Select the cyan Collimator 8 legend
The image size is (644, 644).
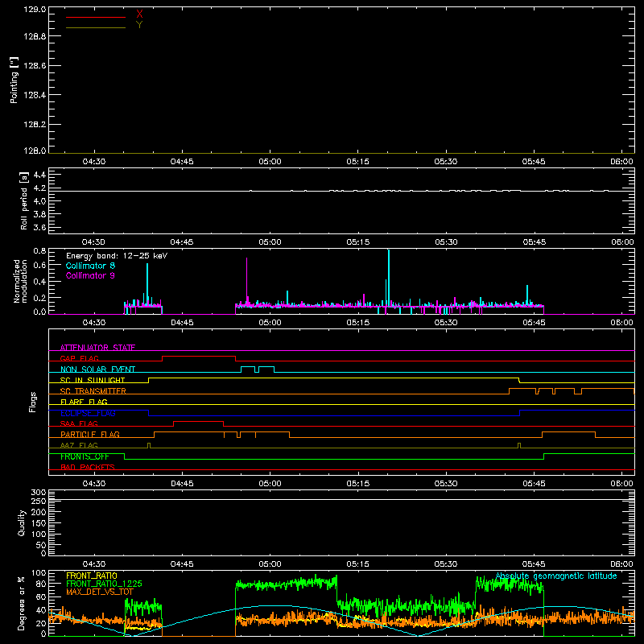coord(90,266)
